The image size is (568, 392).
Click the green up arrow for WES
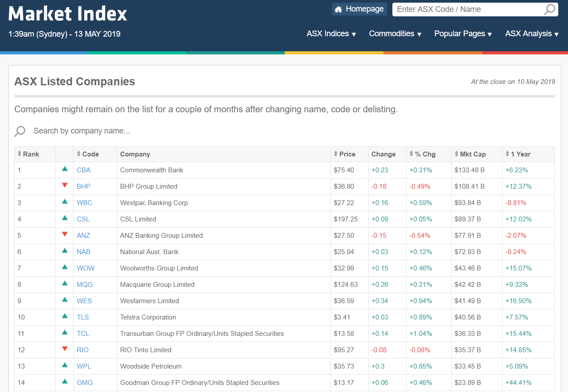pyautogui.click(x=65, y=300)
